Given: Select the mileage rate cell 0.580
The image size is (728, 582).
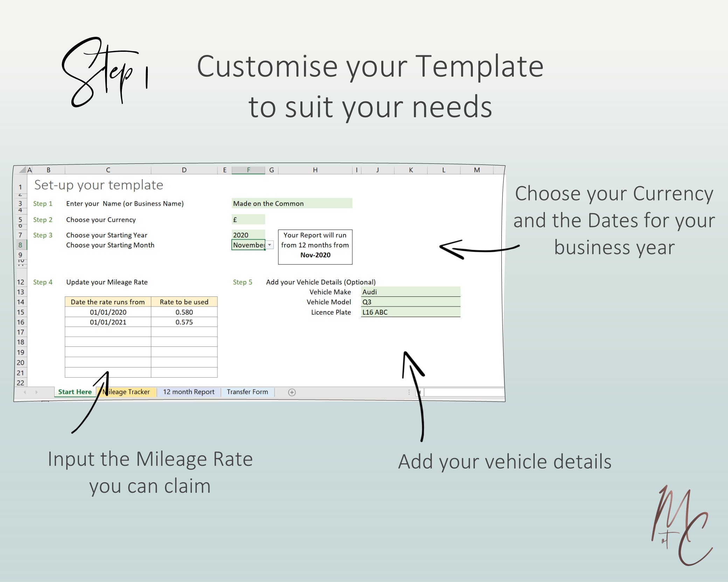Looking at the screenshot, I should tap(184, 312).
